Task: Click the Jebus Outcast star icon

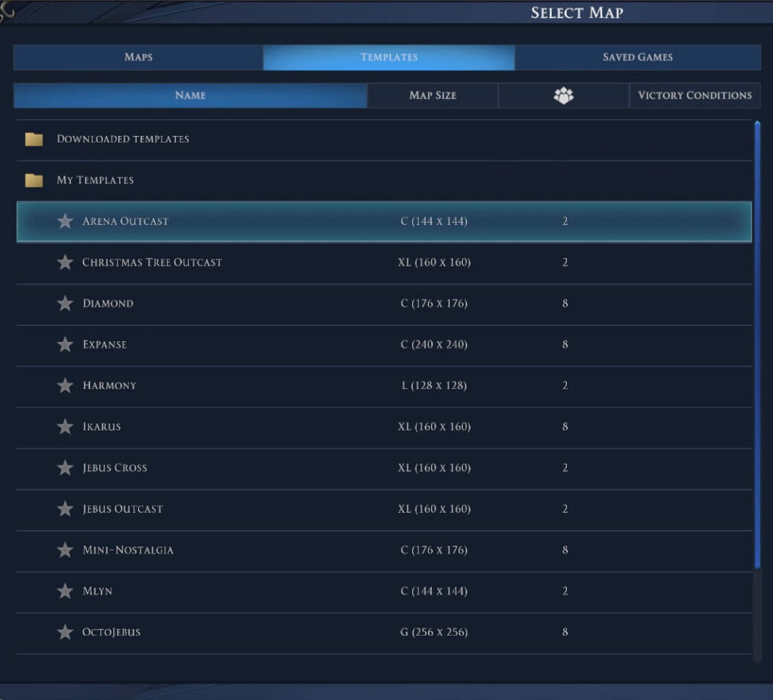Action: pyautogui.click(x=66, y=509)
